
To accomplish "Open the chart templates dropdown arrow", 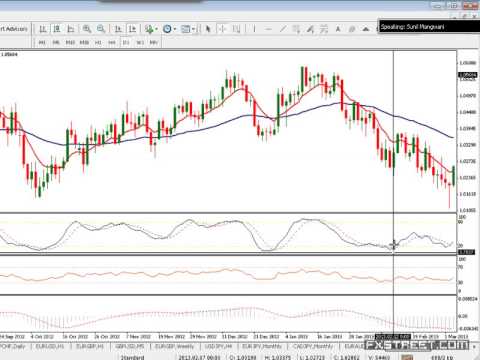I will pos(193,29).
